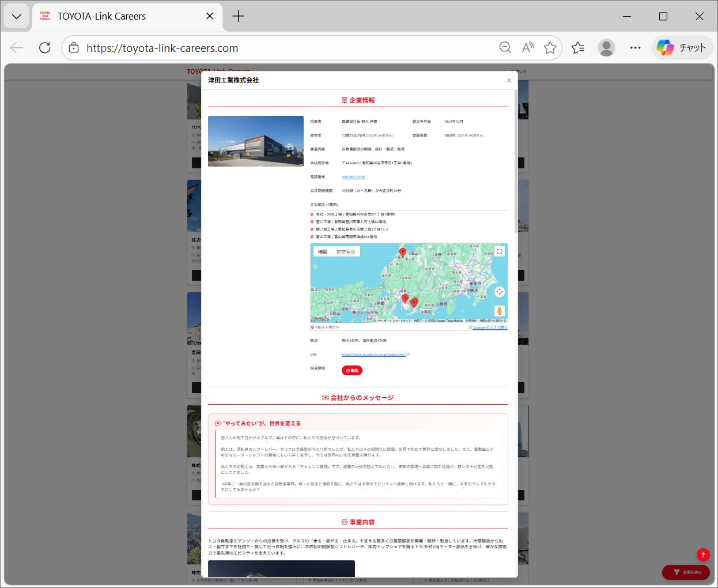Click the red 企業を選ぶ filter button
Viewport: 718px width, 588px height.
[686, 572]
